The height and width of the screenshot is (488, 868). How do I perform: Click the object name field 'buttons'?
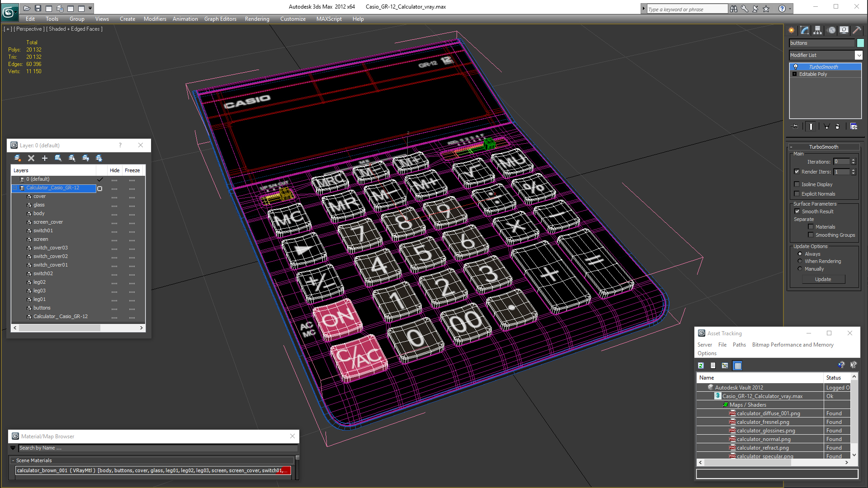click(x=822, y=43)
